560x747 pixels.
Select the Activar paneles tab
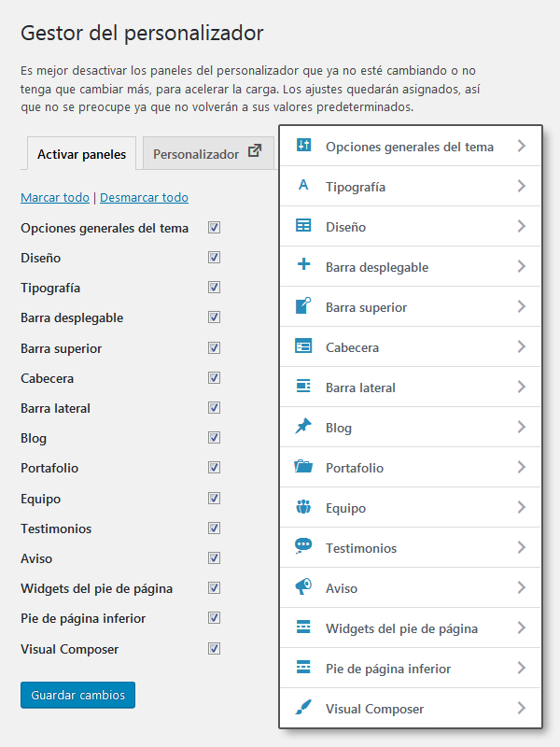click(x=79, y=153)
